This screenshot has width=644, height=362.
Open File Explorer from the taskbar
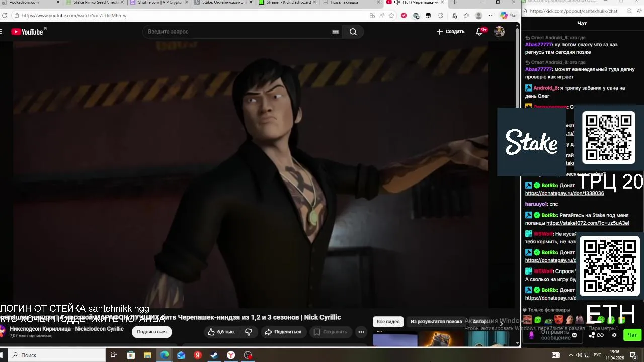point(147,355)
